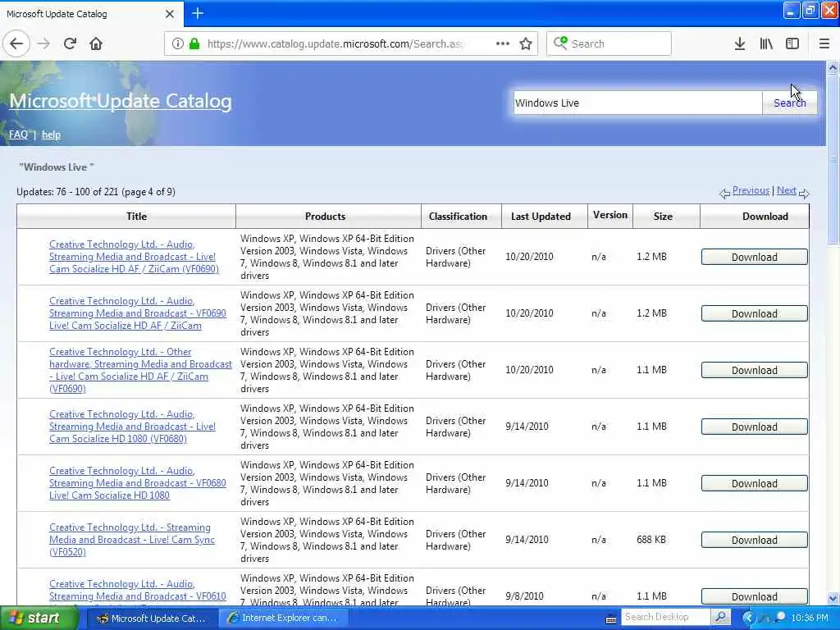Viewport: 840px width, 630px height.
Task: Toggle the sidebar view icon
Action: click(x=792, y=43)
